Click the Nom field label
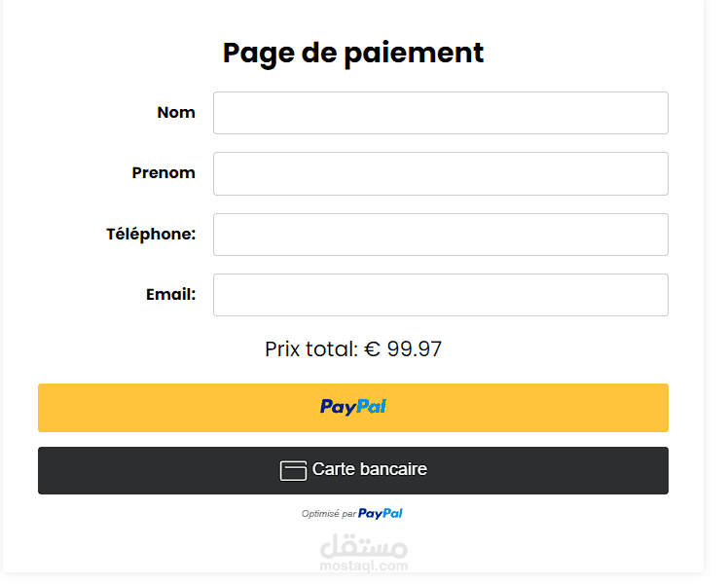 pos(176,113)
